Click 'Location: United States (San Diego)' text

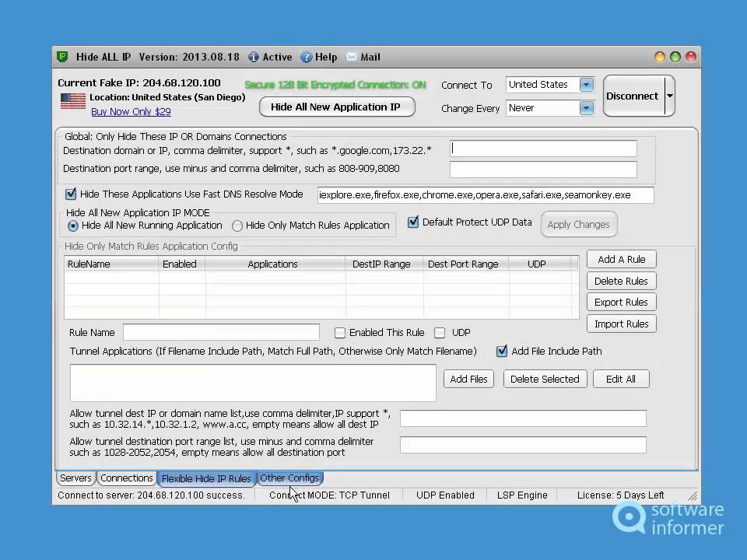click(x=168, y=97)
